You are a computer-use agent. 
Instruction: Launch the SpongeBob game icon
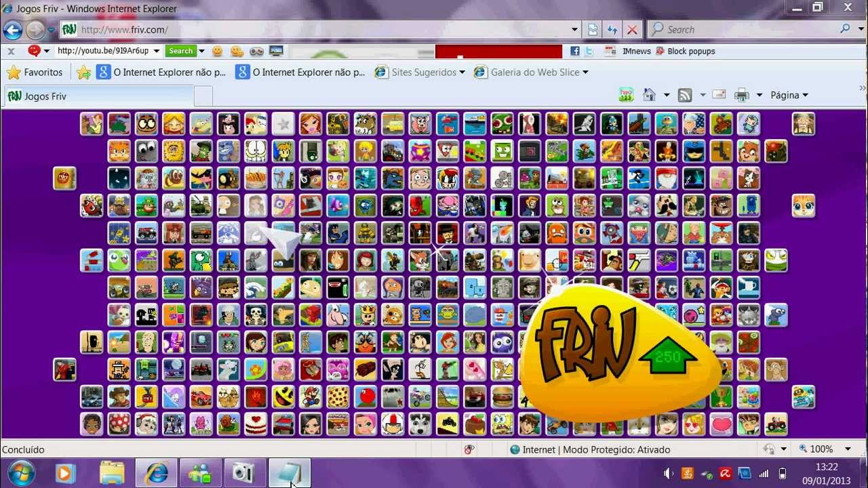pos(502,424)
